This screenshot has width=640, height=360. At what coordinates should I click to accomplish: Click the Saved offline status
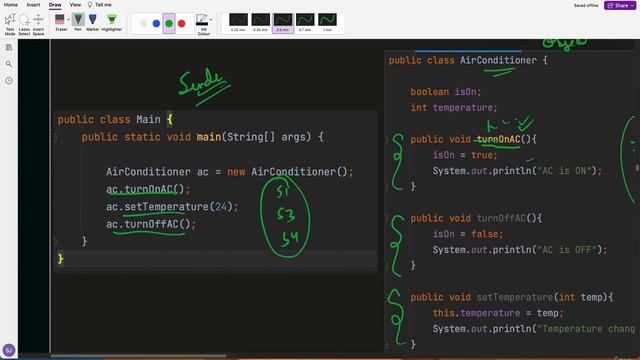pyautogui.click(x=586, y=5)
